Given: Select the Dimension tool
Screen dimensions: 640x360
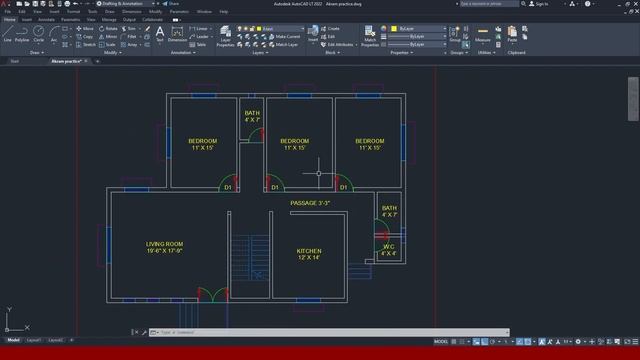Looking at the screenshot, I should 177,33.
